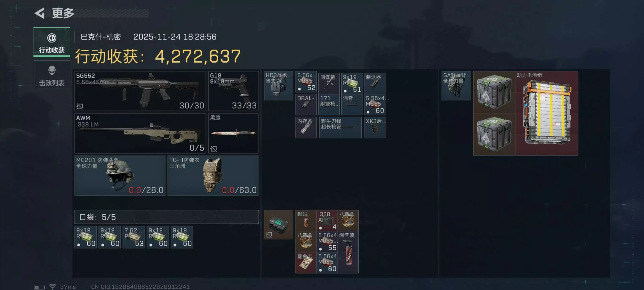This screenshot has width=644, height=290.
Task: Click the 口袋: 5/5 pocket header bar
Action: tap(167, 217)
